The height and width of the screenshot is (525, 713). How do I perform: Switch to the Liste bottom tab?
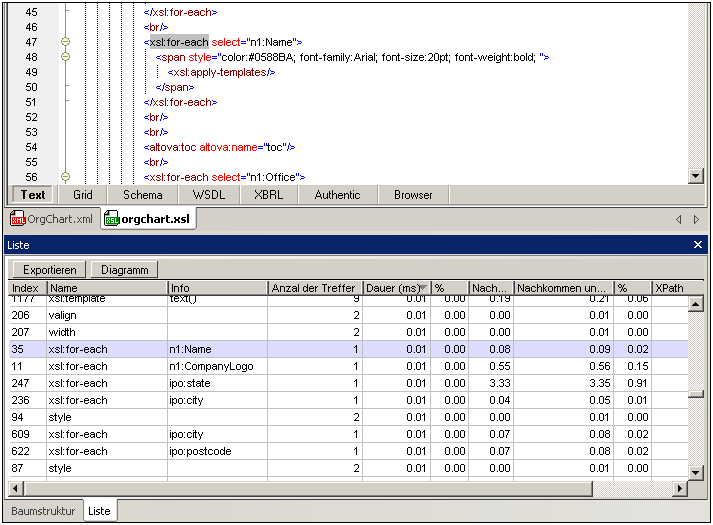point(99,510)
